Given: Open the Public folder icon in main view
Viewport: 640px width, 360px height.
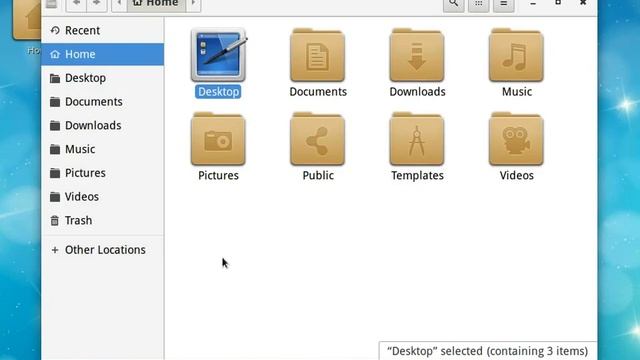Looking at the screenshot, I should point(318,139).
